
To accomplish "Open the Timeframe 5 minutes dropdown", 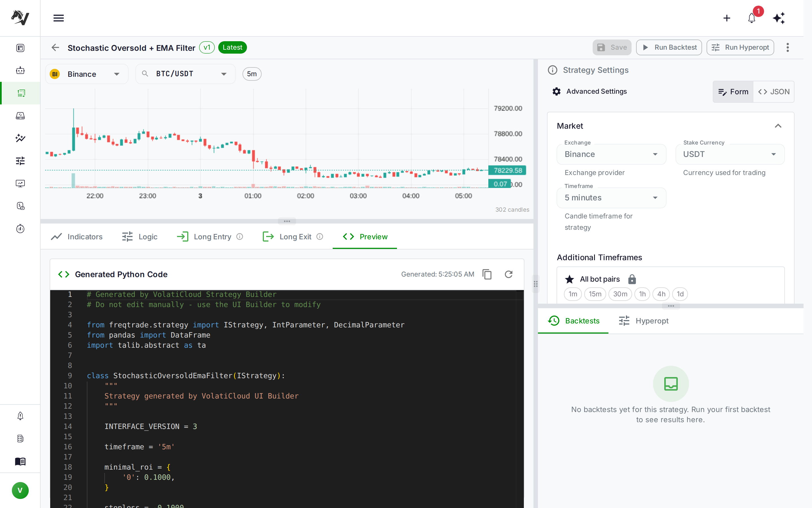I will (x=611, y=198).
